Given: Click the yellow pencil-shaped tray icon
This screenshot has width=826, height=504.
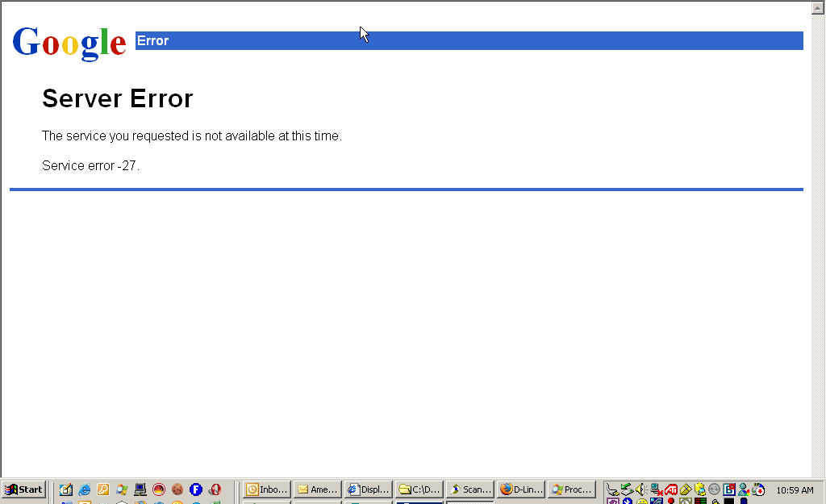Looking at the screenshot, I should coord(686,489).
